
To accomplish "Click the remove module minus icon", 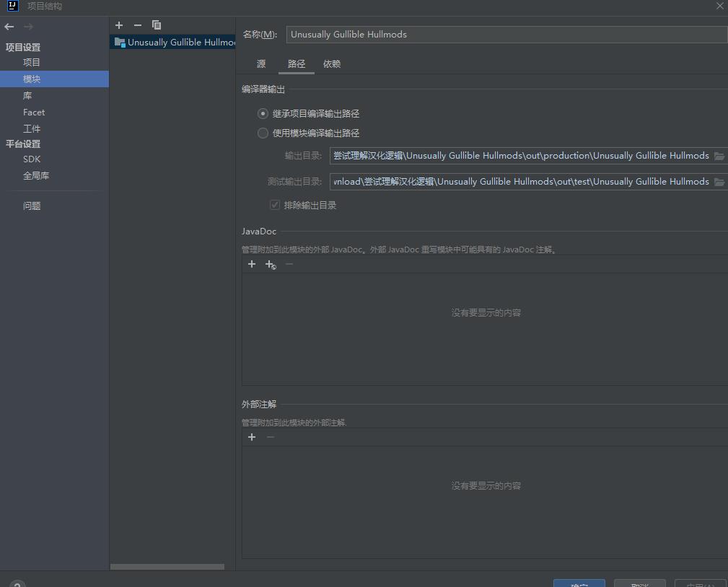I will click(x=138, y=25).
